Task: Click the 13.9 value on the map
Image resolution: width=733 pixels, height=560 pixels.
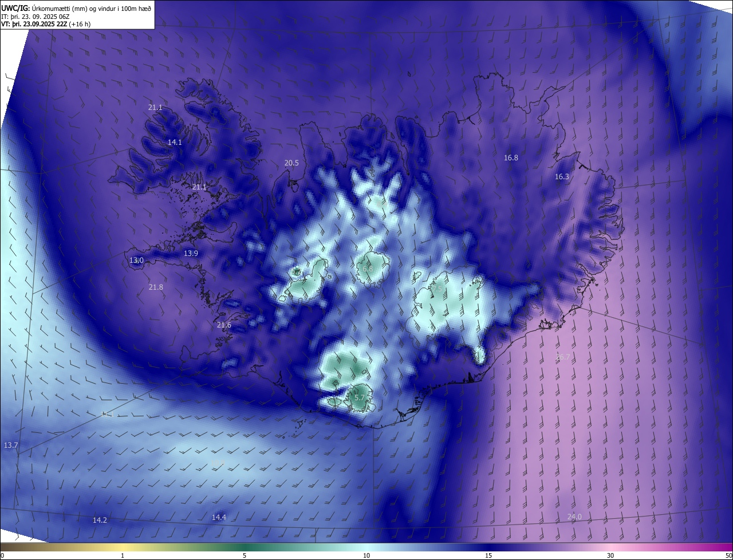Action: (x=191, y=254)
